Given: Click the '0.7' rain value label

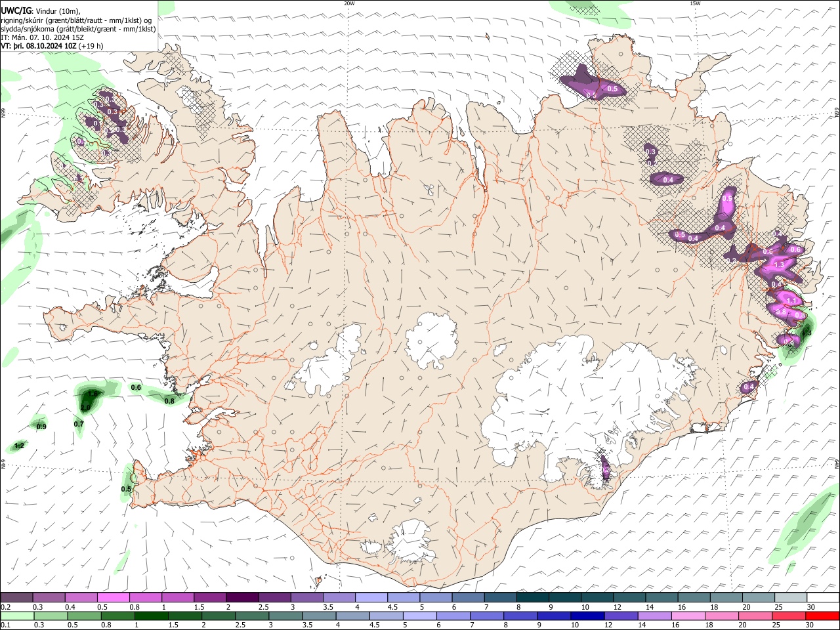Looking at the screenshot, I should click(79, 424).
